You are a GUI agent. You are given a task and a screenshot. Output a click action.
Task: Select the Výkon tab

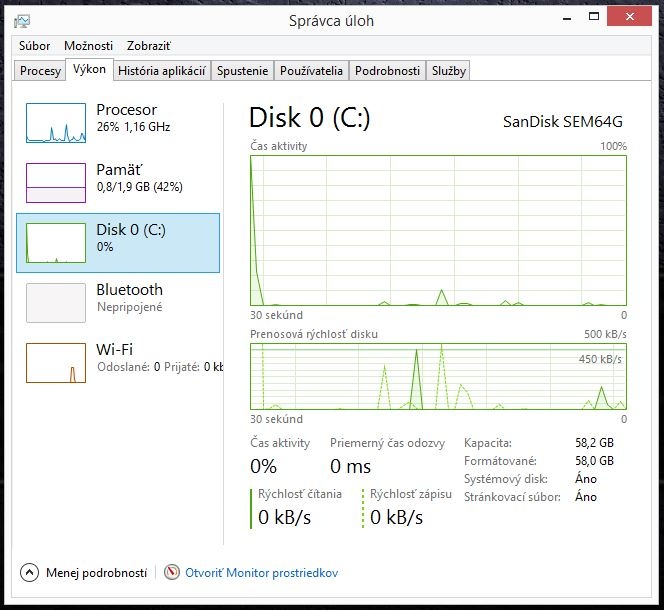pos(89,69)
